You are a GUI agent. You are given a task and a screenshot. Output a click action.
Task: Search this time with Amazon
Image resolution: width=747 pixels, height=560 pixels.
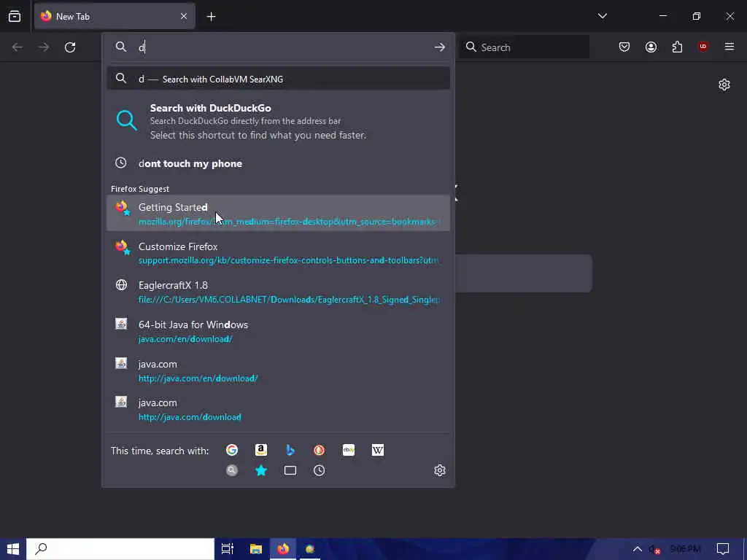[x=261, y=450]
